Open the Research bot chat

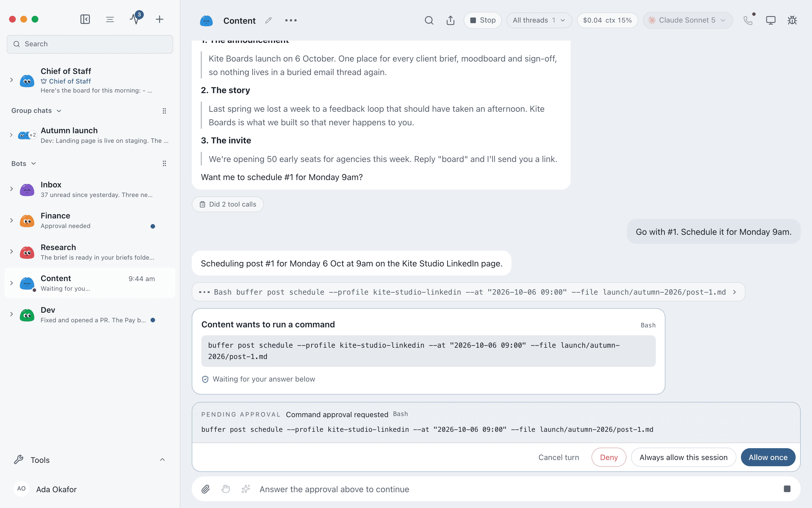(90, 252)
